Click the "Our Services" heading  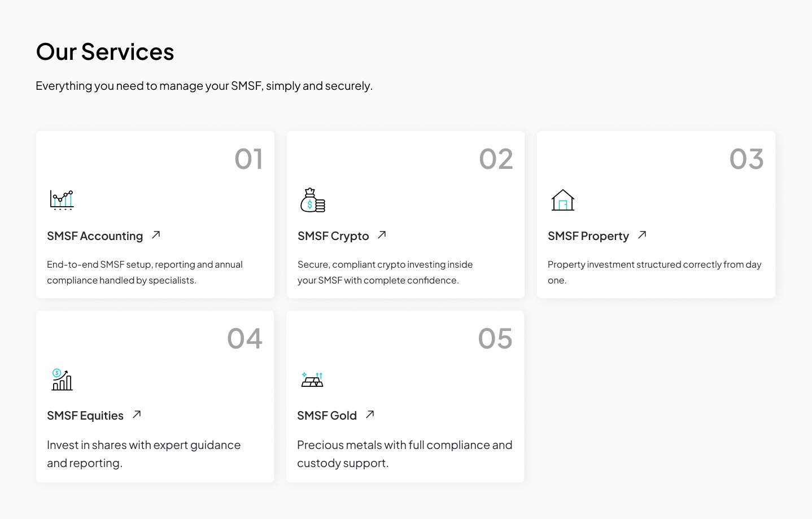[105, 52]
